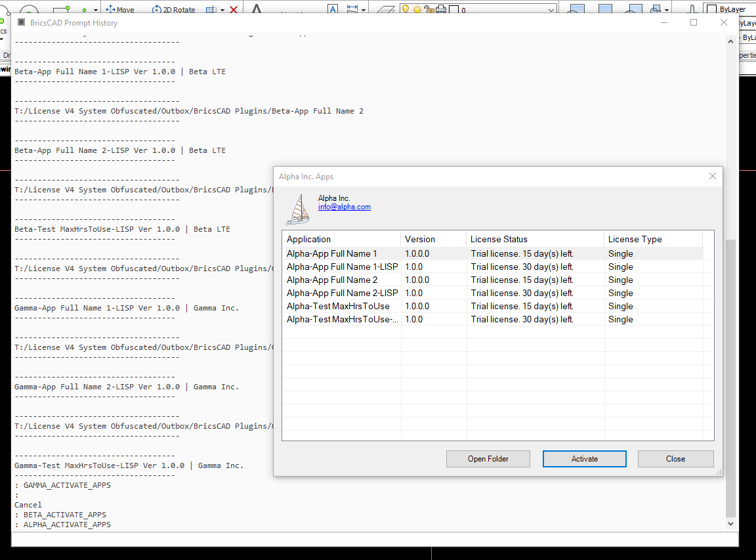Select the Alpha-App Full Name 2-LISP row

[x=493, y=293]
